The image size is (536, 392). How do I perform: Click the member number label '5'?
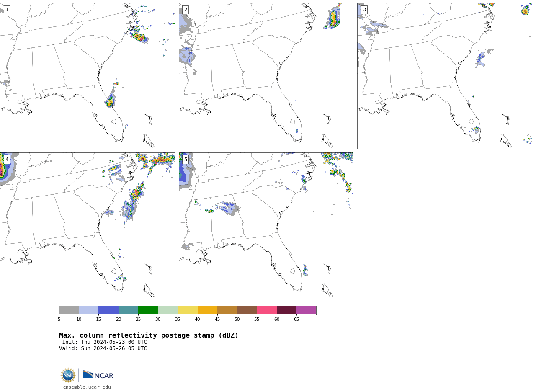[x=186, y=160]
